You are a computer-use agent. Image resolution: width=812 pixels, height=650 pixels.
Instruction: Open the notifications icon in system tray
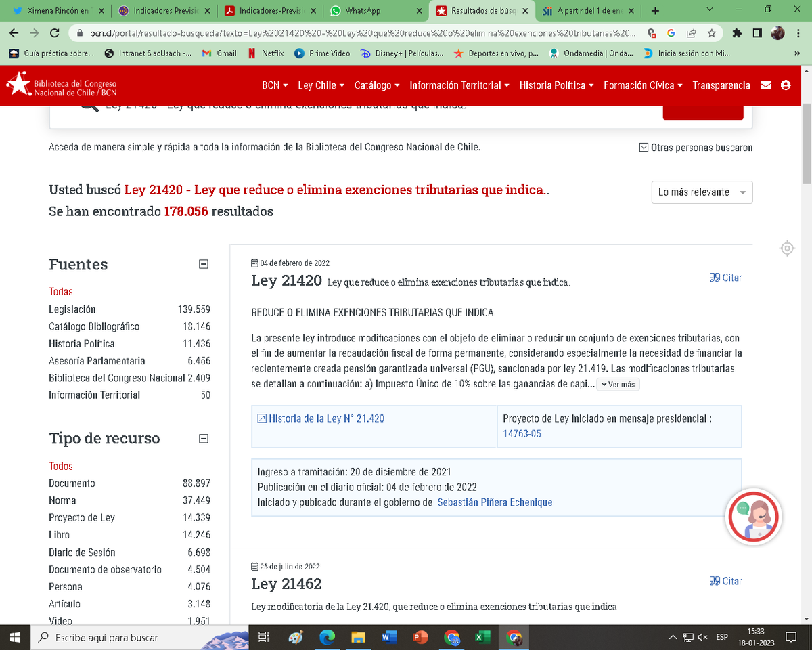click(x=791, y=637)
